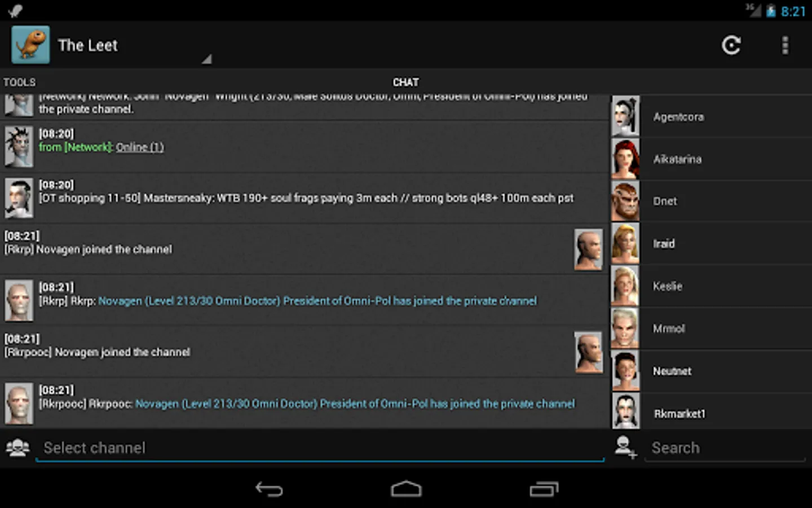Screen dimensions: 812x508
Task: Tap avatar of [Rkrp] Rkrp private channel message
Action: tap(19, 301)
